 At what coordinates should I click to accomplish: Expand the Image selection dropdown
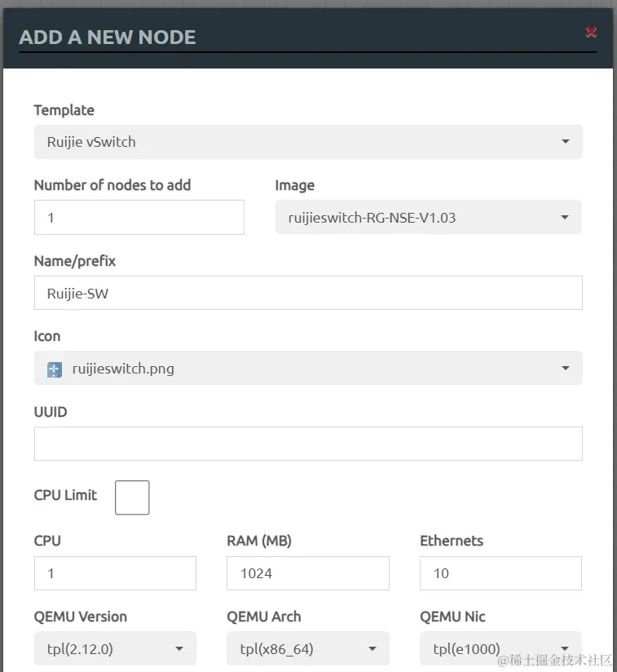[428, 218]
